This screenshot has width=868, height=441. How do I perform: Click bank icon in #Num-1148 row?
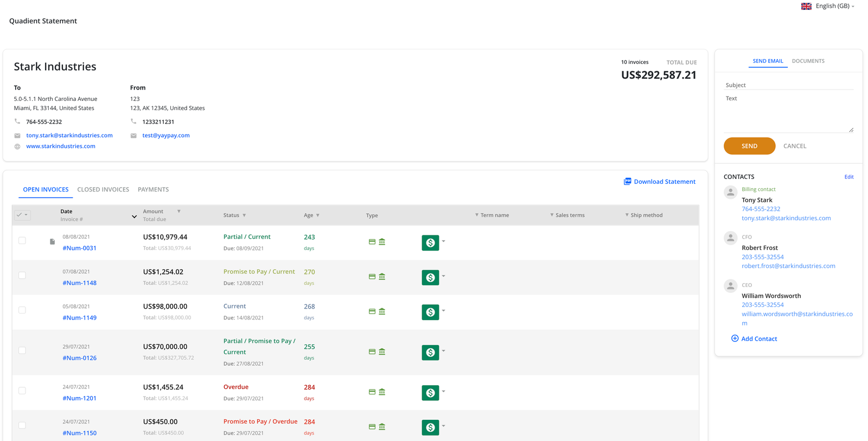coord(382,277)
